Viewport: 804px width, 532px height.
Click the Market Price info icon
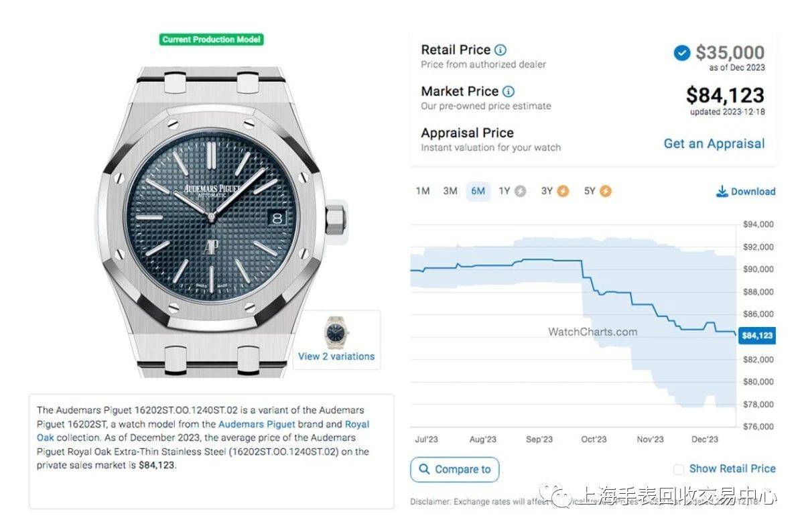509,91
